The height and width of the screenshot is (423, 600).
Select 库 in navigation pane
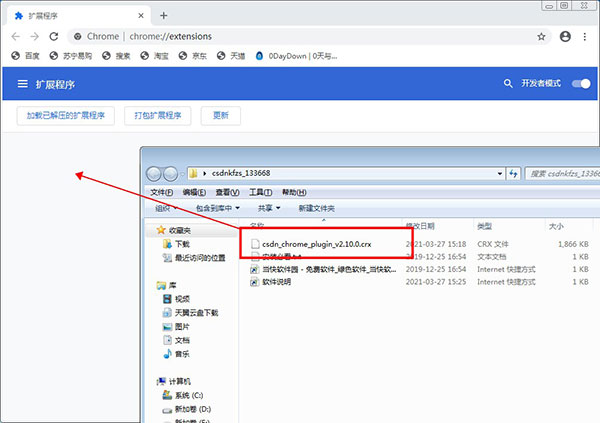[x=166, y=286]
